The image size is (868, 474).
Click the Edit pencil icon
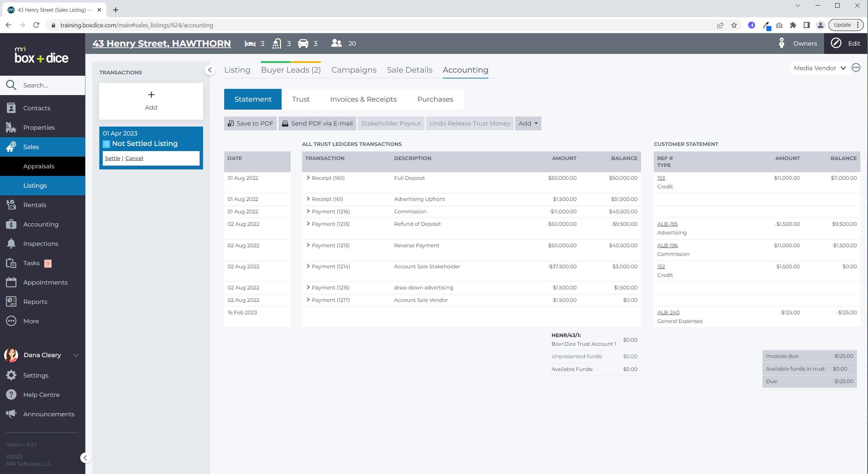(x=836, y=43)
